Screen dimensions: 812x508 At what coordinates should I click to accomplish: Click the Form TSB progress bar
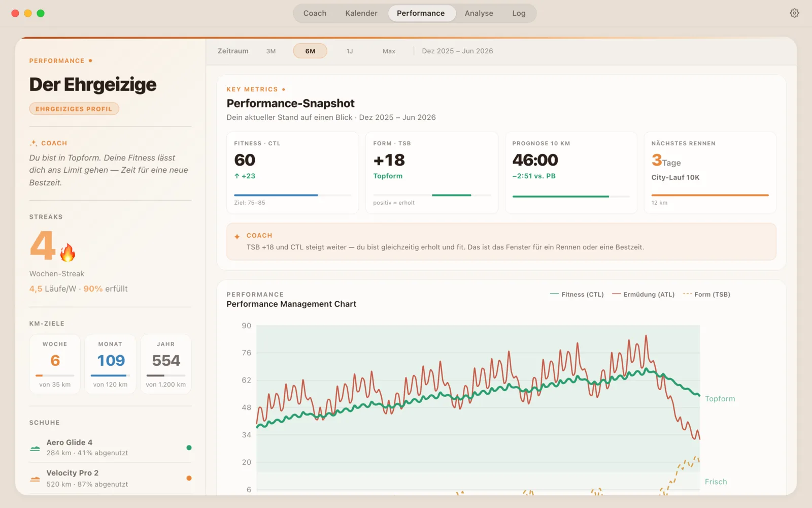tap(431, 195)
